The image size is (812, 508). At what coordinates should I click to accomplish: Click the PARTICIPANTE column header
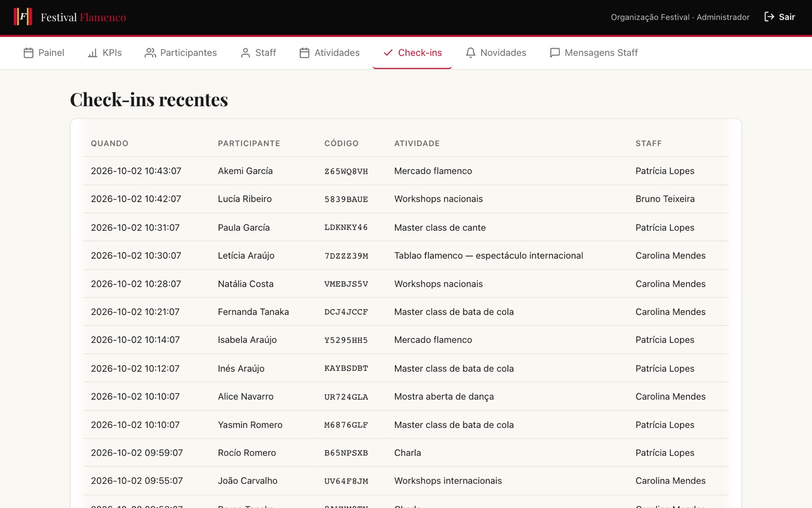pyautogui.click(x=249, y=143)
